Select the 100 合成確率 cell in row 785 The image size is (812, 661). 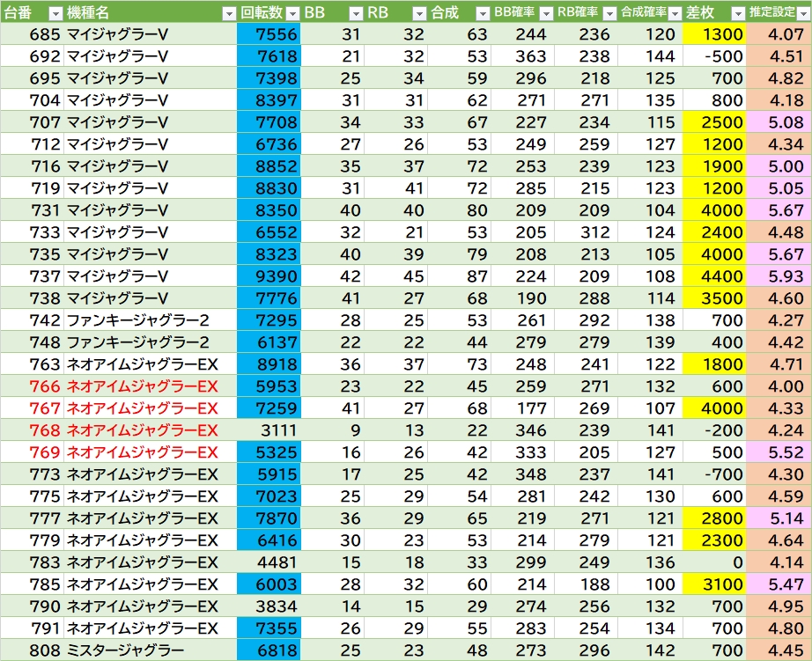pos(651,584)
